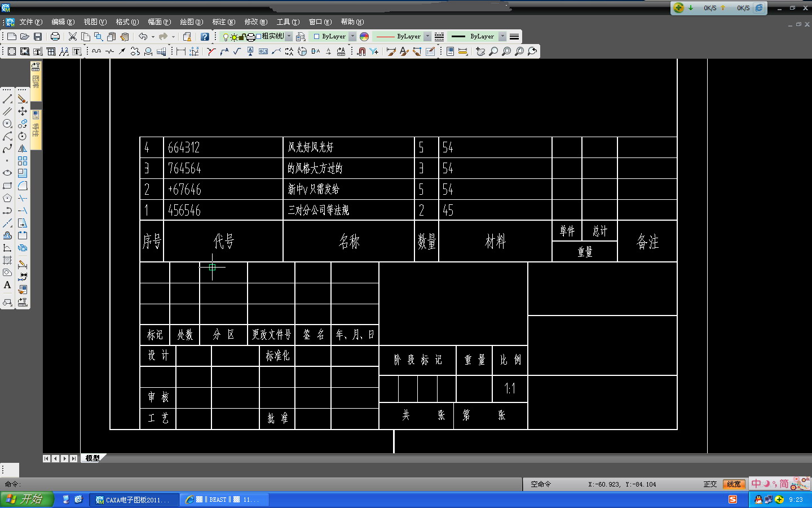Toggle layer freeze sun icon
This screenshot has width=812, height=508.
[234, 37]
